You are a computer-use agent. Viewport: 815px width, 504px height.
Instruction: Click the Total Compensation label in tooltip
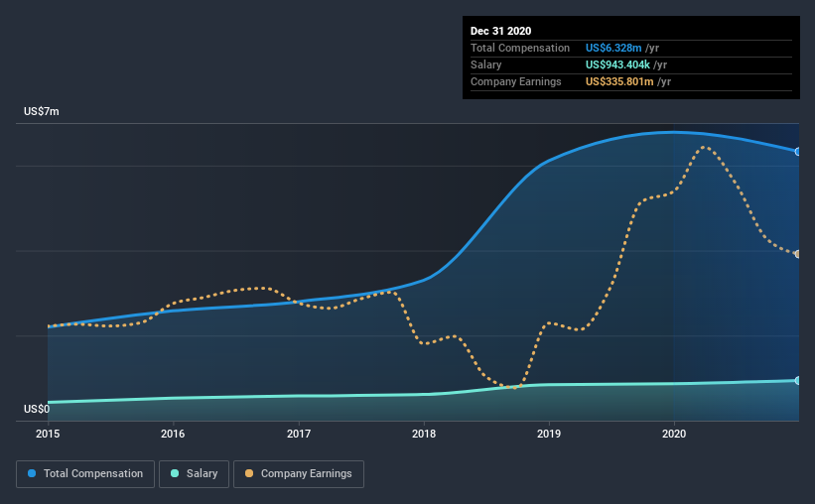point(520,48)
